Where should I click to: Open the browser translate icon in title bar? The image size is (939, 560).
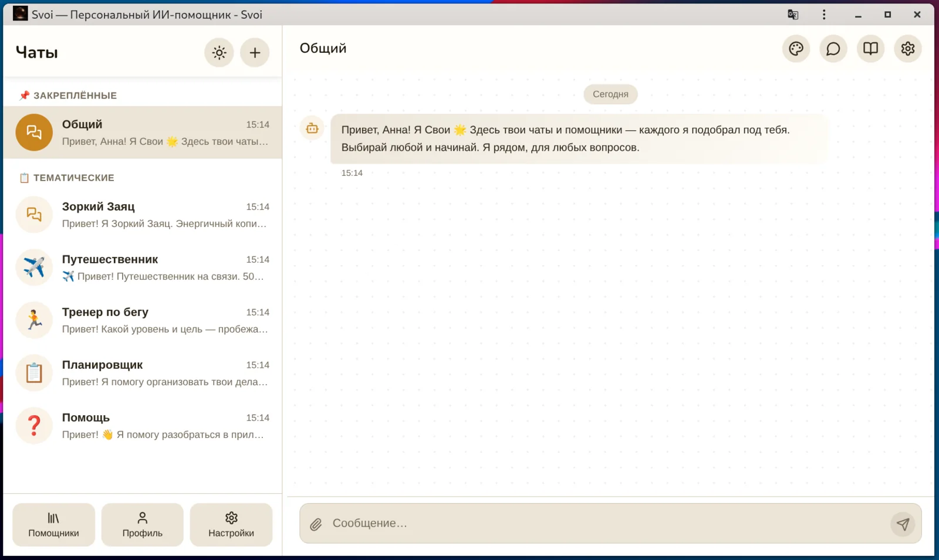coord(793,15)
